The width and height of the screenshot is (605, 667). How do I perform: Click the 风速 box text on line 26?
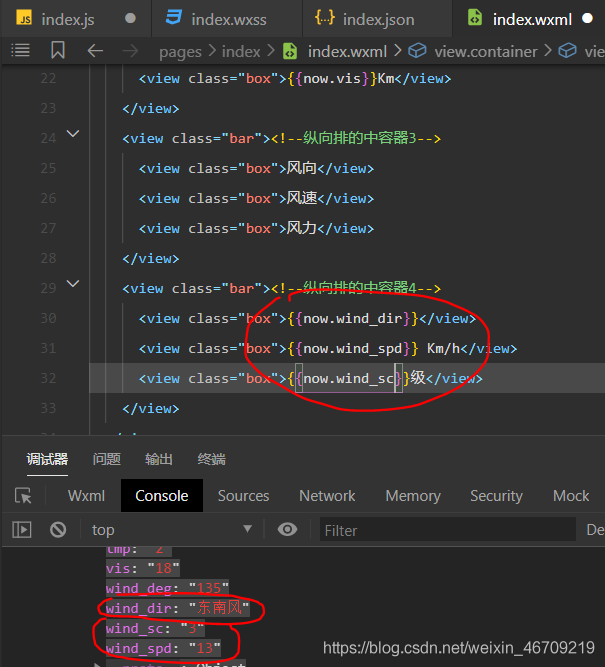tap(301, 198)
